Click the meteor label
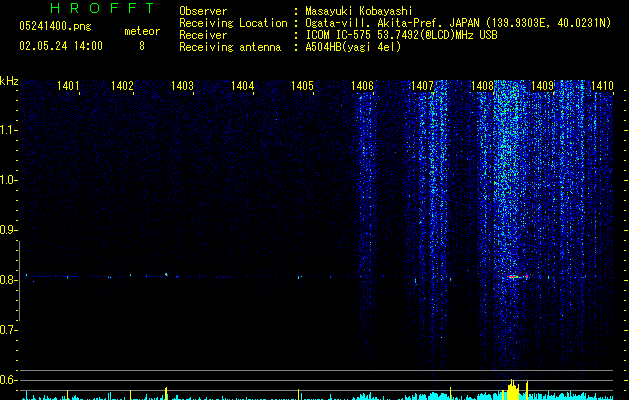629x400 pixels. click(x=142, y=31)
